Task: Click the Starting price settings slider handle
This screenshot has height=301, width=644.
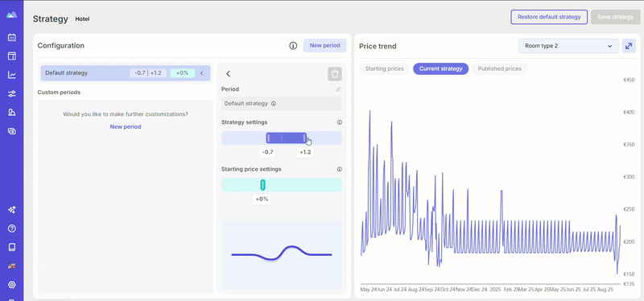Action: (263, 185)
